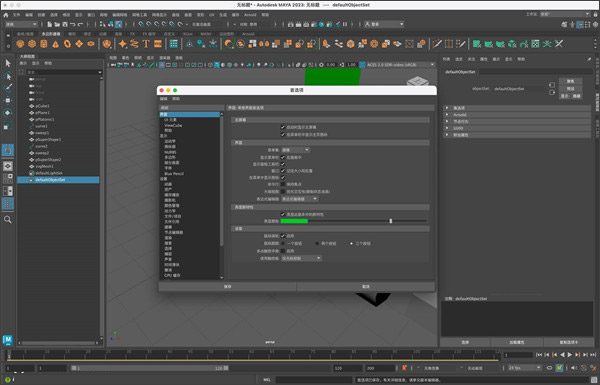Viewport: 600px width, 385px height.
Task: Activate the Move tool in toolbox
Action: coord(8,100)
